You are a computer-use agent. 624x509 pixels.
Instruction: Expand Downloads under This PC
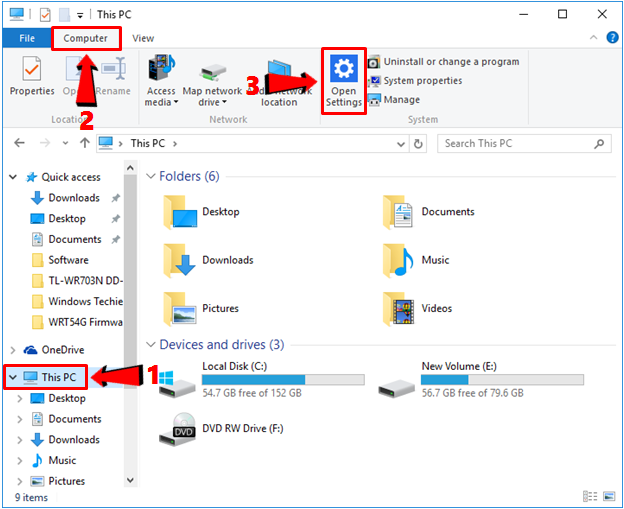(x=20, y=440)
